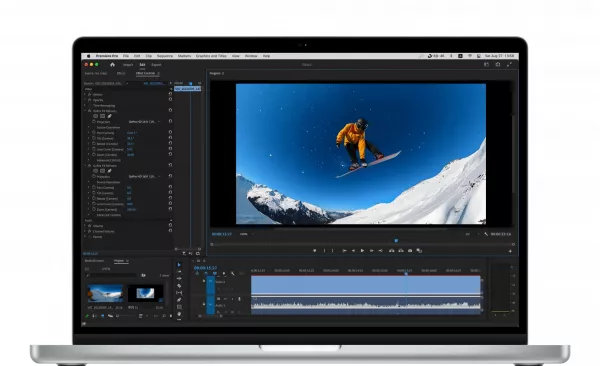
Task: Select the Razor tool in tools panel
Action: 179,286
